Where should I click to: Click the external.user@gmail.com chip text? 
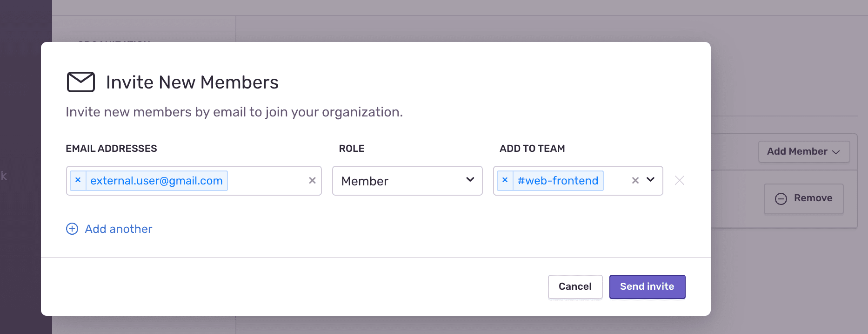pyautogui.click(x=156, y=181)
